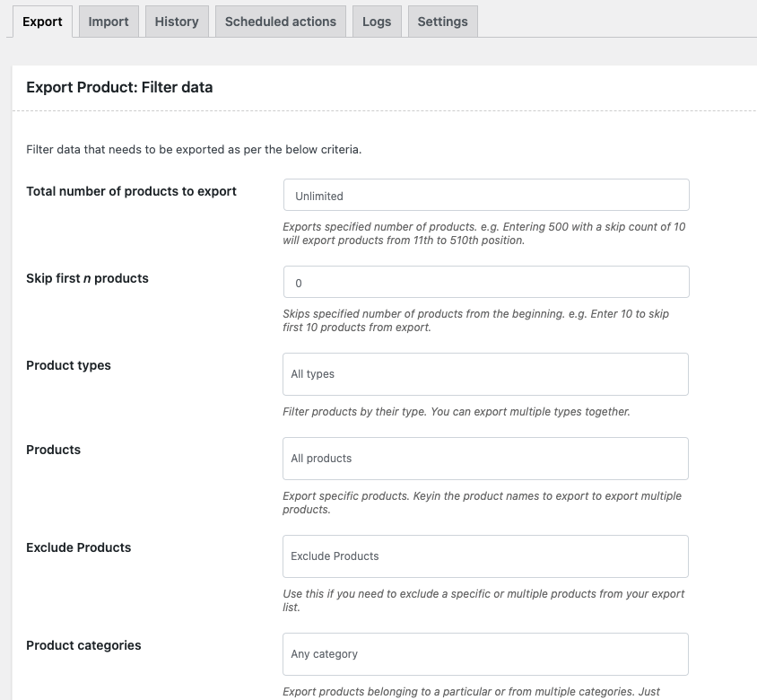Screen dimensions: 757x700
Task: Select the Export tab
Action: pyautogui.click(x=42, y=21)
